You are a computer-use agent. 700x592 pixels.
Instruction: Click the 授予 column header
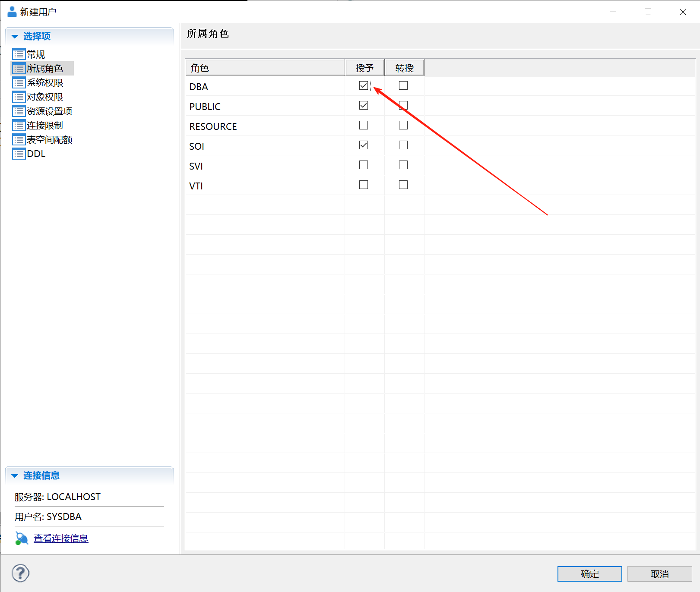tap(364, 68)
